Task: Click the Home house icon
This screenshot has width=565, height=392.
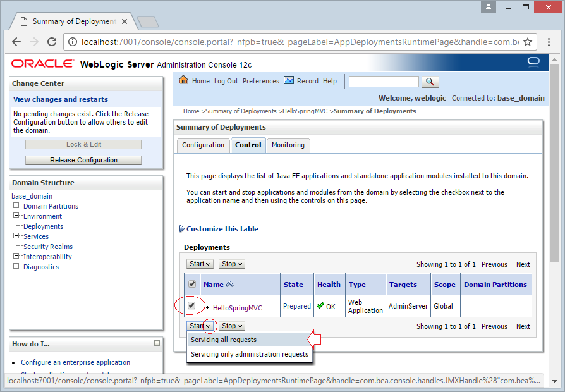Action: 183,80
